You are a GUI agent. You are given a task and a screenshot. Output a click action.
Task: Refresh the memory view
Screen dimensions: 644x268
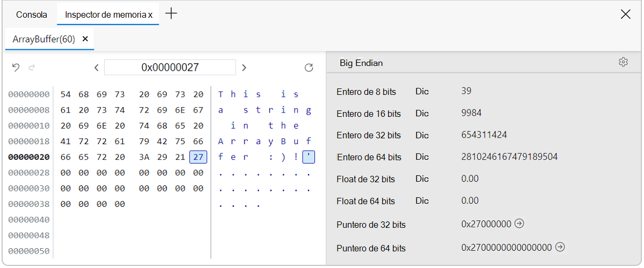[x=309, y=68]
